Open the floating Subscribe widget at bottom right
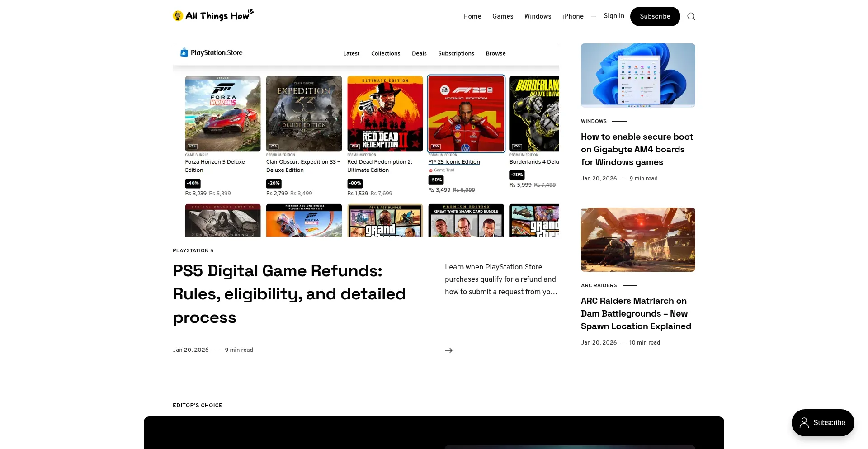This screenshot has height=449, width=868. pos(823,423)
